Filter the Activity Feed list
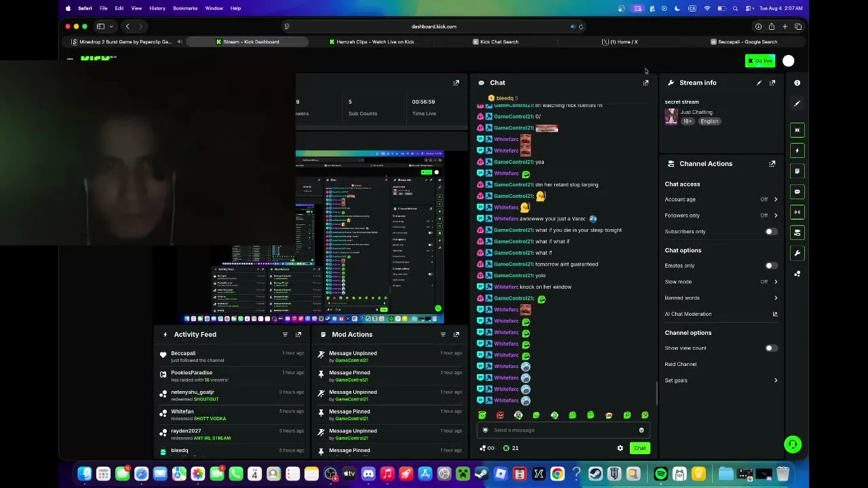This screenshot has width=868, height=488. pos(285,335)
